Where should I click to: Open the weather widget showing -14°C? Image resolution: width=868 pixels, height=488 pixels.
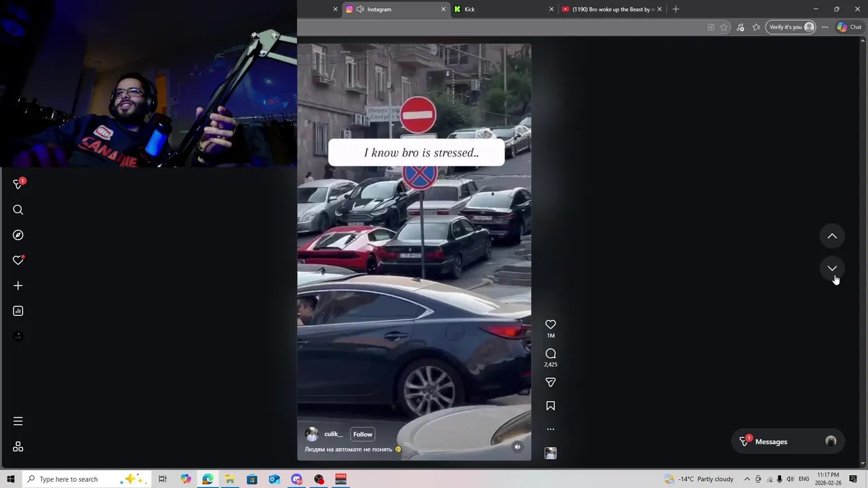[x=700, y=479]
